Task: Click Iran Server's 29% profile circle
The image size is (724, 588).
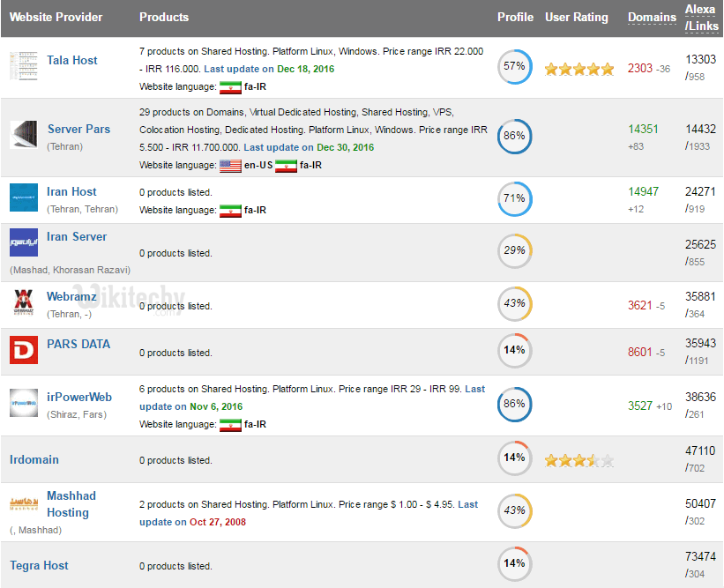Action: tap(514, 251)
